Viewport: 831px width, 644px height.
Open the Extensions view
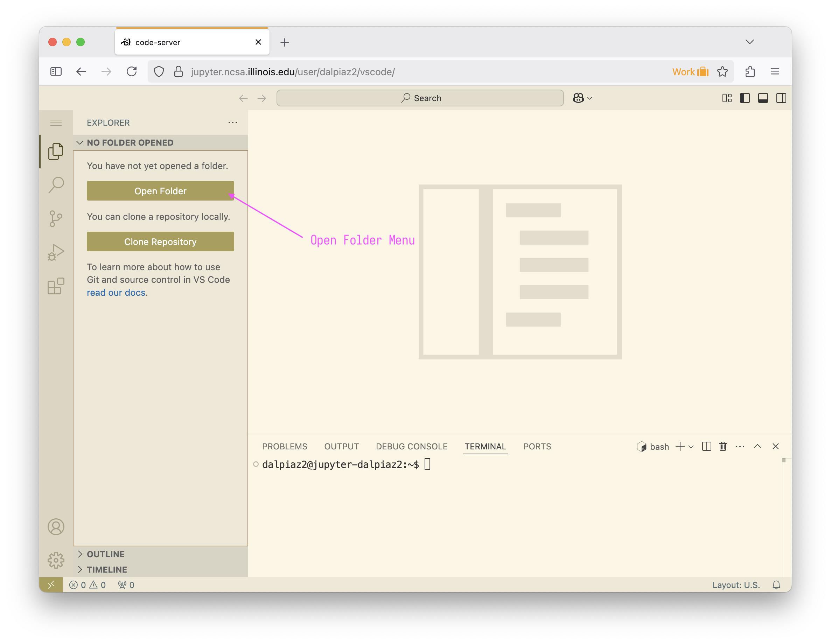point(56,286)
